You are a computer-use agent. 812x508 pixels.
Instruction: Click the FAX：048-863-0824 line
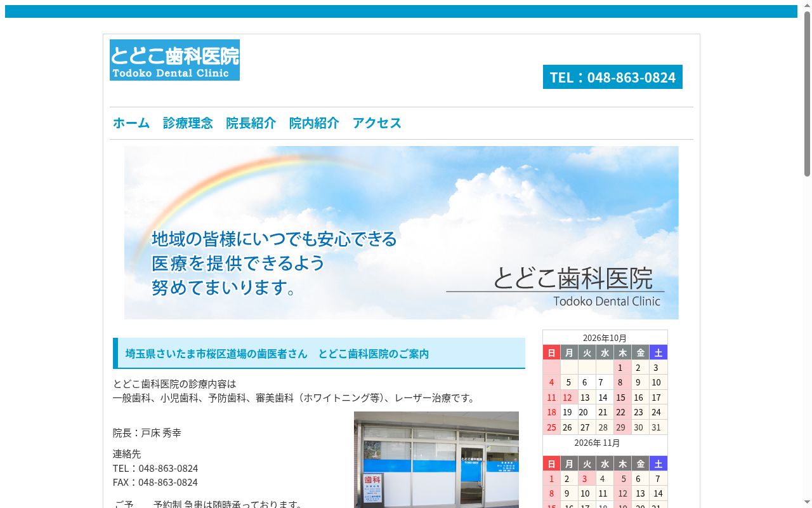(x=155, y=482)
